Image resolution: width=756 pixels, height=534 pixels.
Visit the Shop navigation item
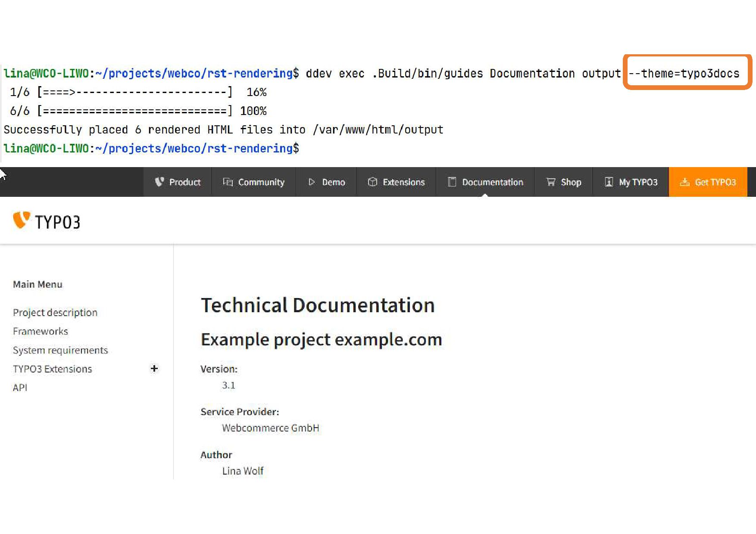pos(563,182)
